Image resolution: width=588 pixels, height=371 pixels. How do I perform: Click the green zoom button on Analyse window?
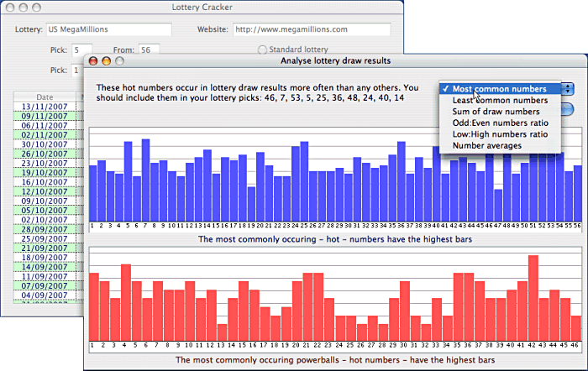(x=119, y=61)
